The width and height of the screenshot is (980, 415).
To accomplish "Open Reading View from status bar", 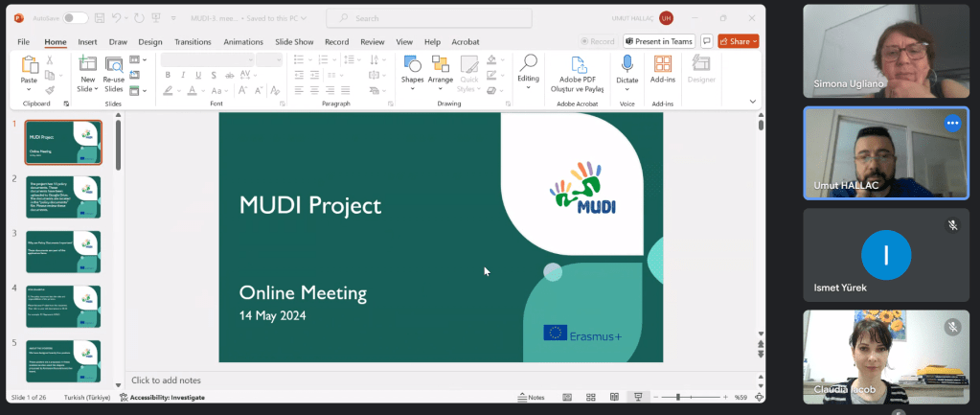I will tap(613, 397).
